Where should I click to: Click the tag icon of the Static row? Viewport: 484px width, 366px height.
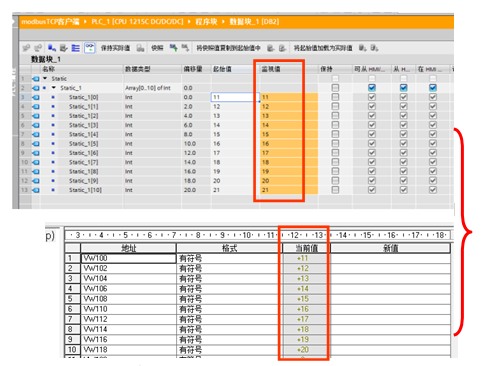click(x=36, y=79)
